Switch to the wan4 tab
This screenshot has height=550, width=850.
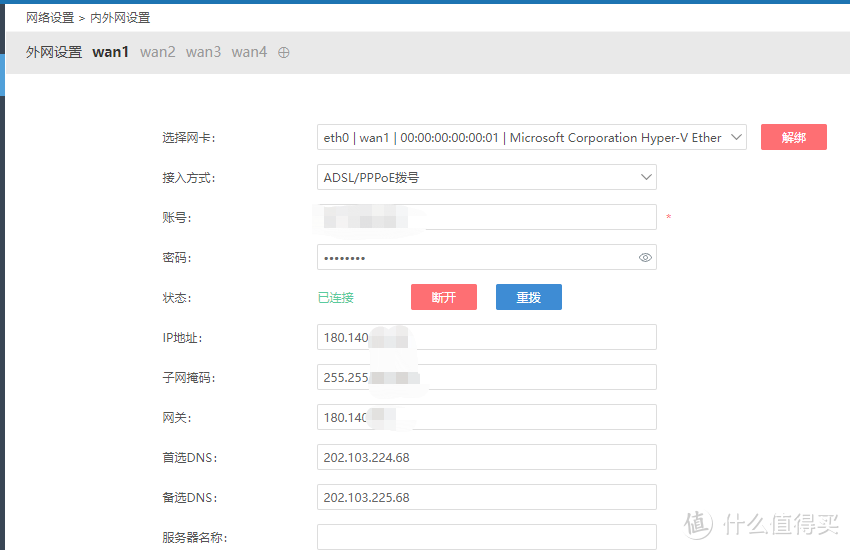249,52
